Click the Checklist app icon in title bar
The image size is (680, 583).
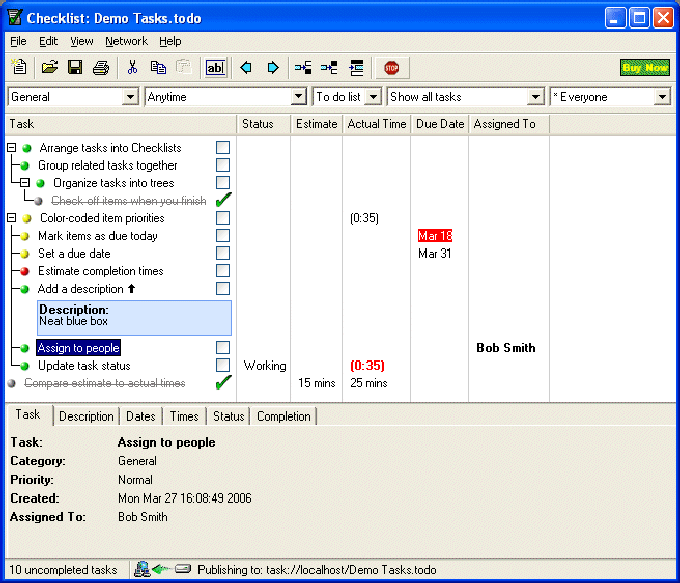(x=15, y=18)
